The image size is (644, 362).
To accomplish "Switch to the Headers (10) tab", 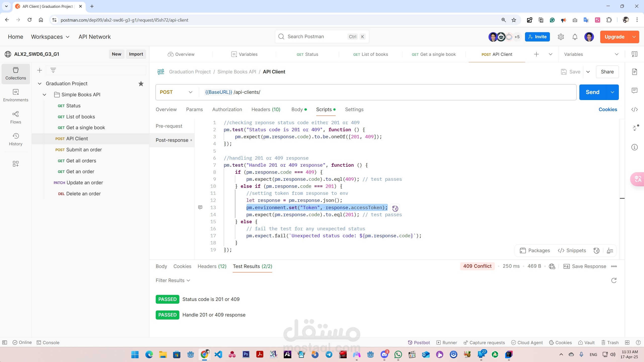I will point(266,109).
